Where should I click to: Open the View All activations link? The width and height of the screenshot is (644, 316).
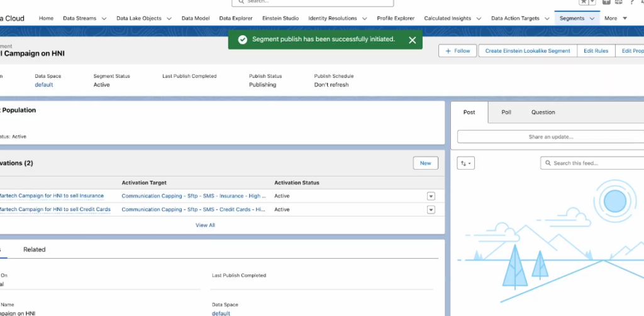coord(205,225)
